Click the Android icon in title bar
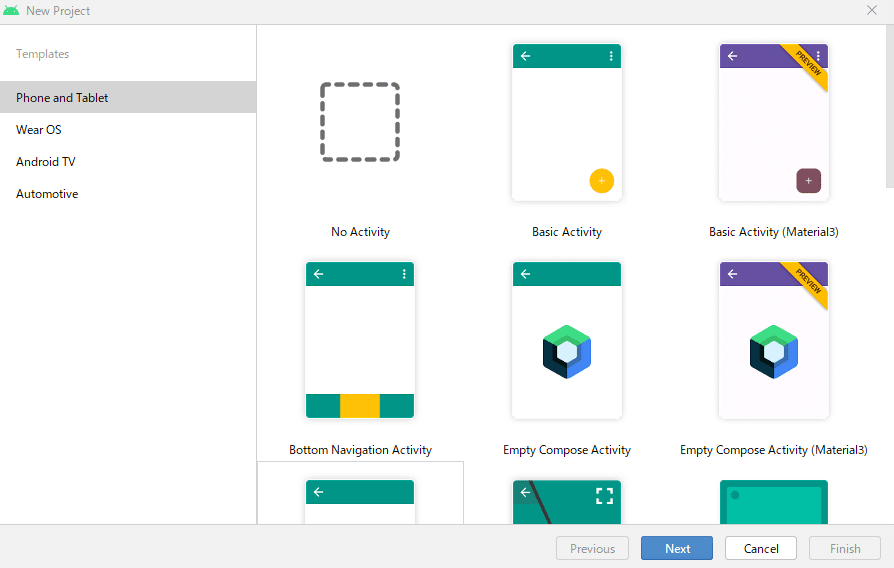The height and width of the screenshot is (568, 894). coord(11,11)
